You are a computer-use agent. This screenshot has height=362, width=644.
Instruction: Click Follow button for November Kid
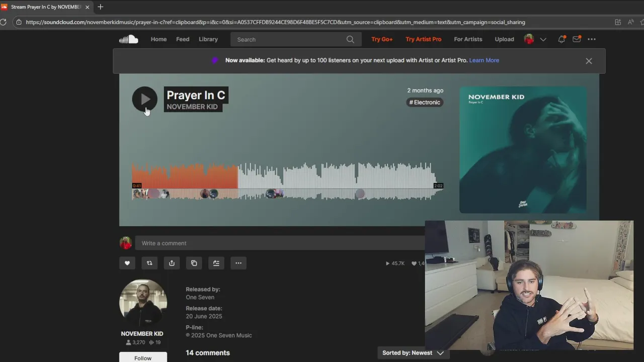143,358
